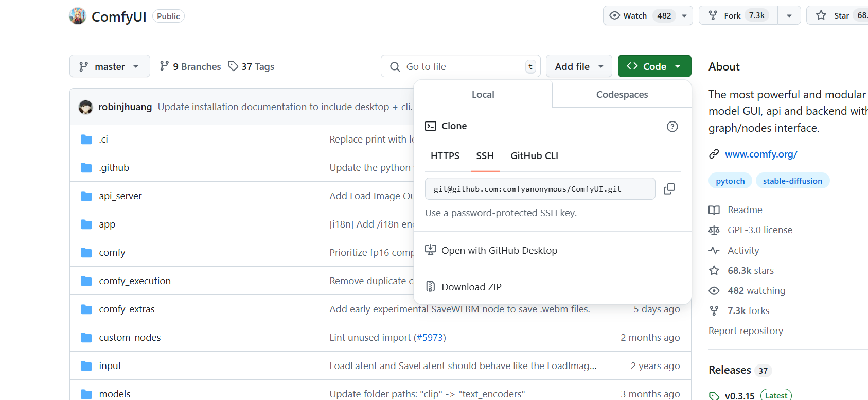The height and width of the screenshot is (400, 868).
Task: Open the 'Update folder paths' commit message
Action: tap(427, 394)
